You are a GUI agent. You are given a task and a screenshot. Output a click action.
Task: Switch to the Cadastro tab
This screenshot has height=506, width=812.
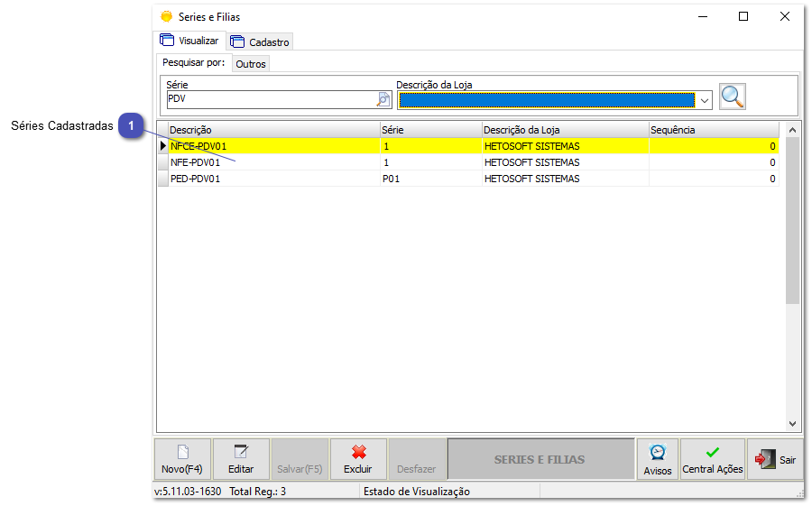point(260,42)
